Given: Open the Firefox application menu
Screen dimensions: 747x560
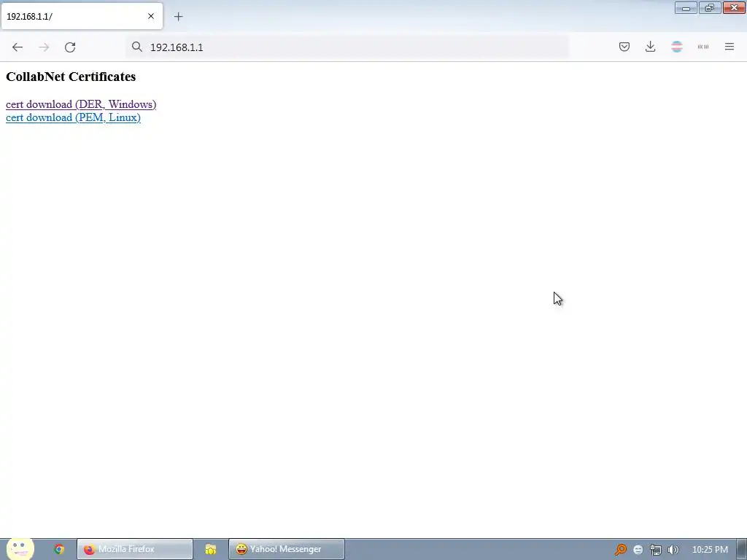Looking at the screenshot, I should tap(729, 47).
